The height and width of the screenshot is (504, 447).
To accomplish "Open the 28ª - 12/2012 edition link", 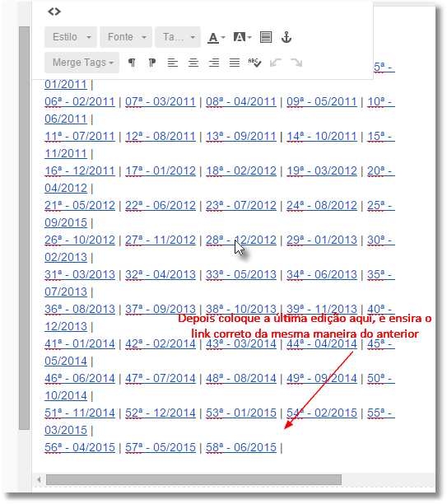I will (x=241, y=240).
